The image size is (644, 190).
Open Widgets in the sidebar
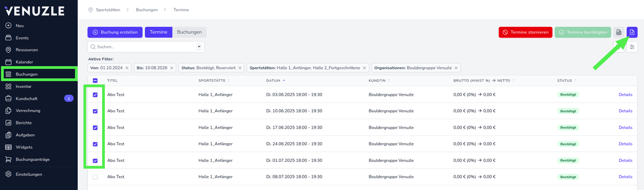coord(24,147)
